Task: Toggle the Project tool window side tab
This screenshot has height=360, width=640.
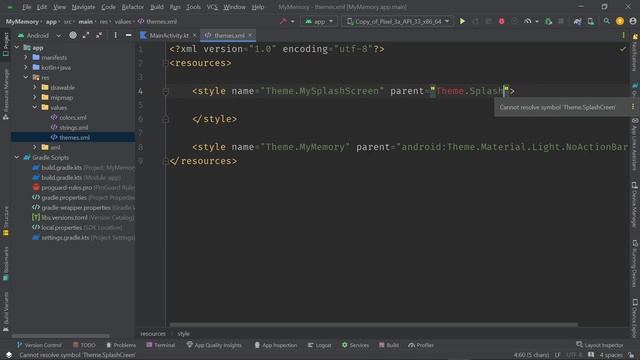Action: point(6,44)
